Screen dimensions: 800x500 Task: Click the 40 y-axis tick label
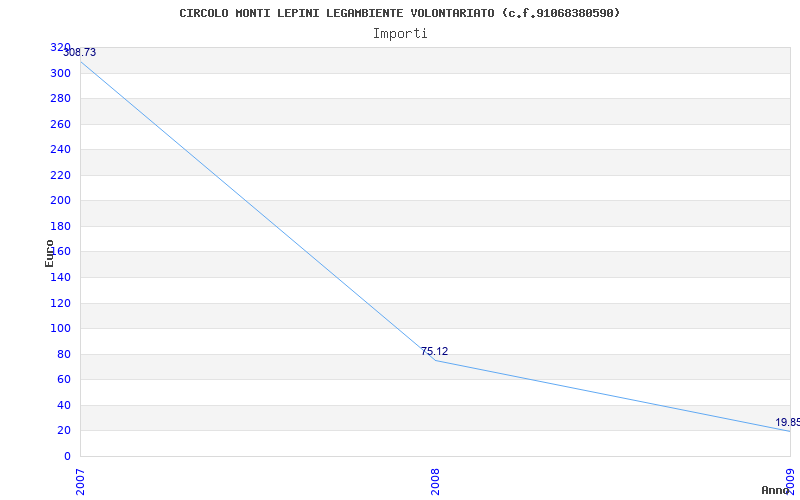[64, 405]
